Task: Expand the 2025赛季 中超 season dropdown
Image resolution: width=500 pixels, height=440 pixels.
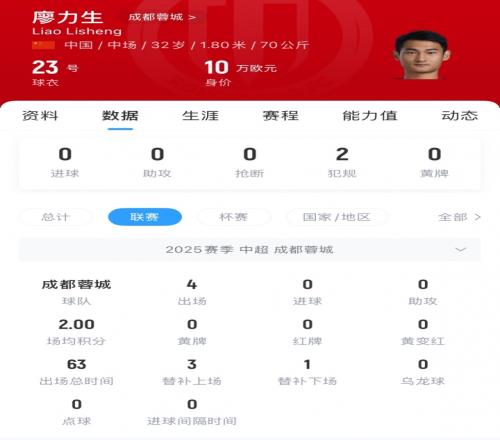Action: pos(250,250)
